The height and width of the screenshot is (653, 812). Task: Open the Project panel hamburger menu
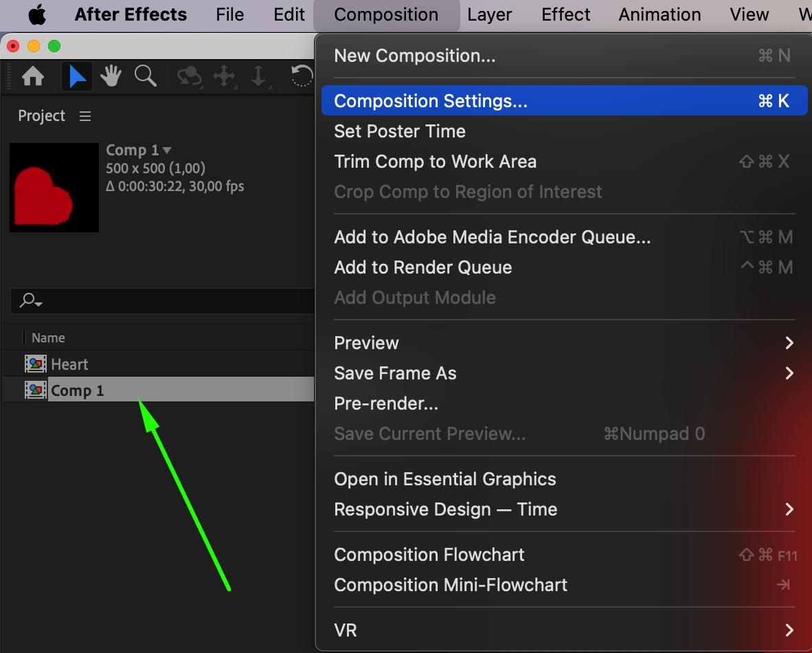tap(85, 116)
